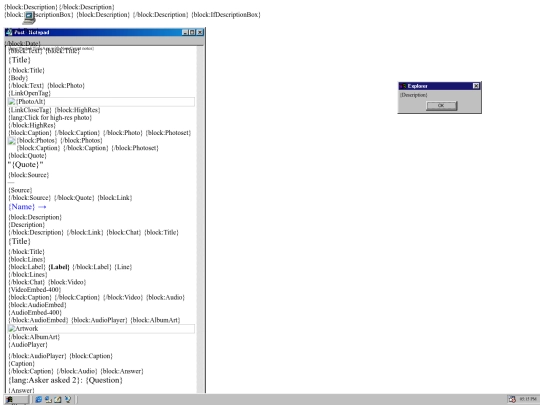The height and width of the screenshot is (405, 540).
Task: Click the broken image icon beside {PhotoAlt}
Action: (x=12, y=102)
